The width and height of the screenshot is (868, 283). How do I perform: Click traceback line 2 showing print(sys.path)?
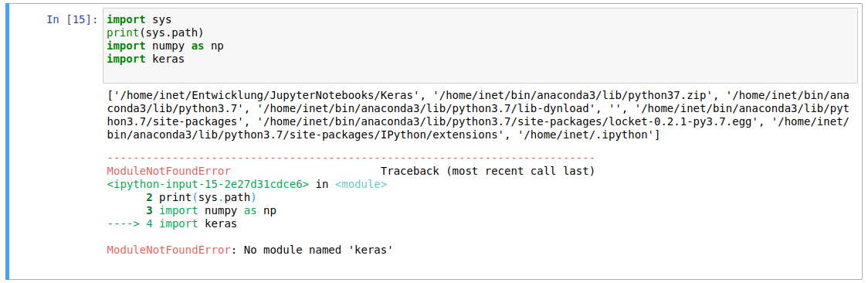(x=201, y=197)
